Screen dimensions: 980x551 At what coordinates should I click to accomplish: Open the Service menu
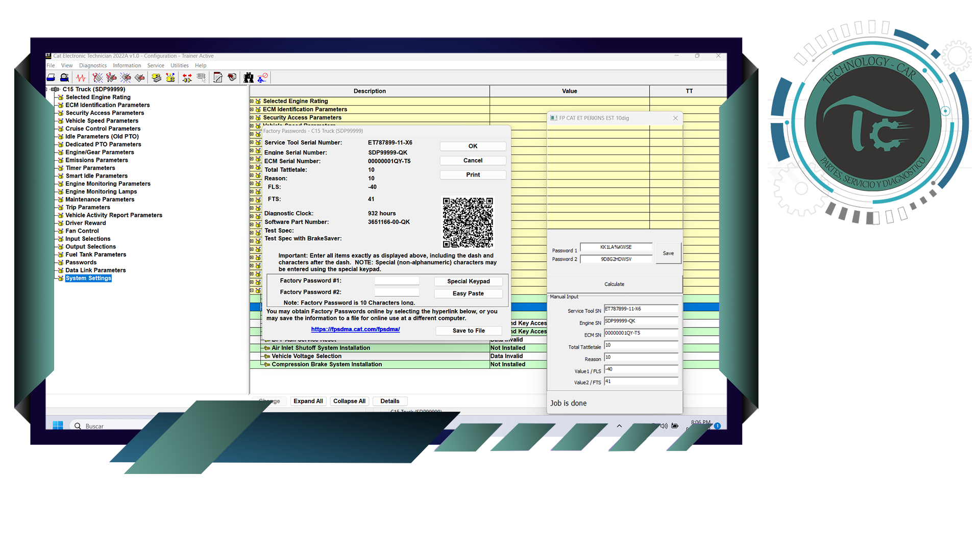156,65
